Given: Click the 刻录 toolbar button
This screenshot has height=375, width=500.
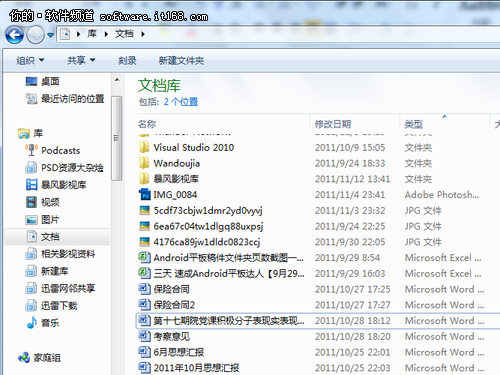Looking at the screenshot, I should tap(127, 60).
